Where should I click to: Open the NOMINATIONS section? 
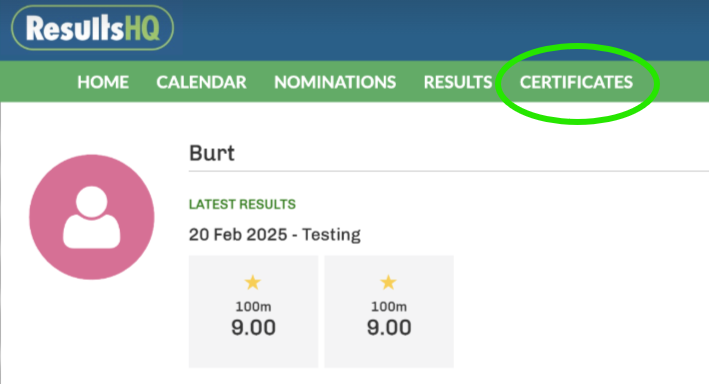[335, 82]
